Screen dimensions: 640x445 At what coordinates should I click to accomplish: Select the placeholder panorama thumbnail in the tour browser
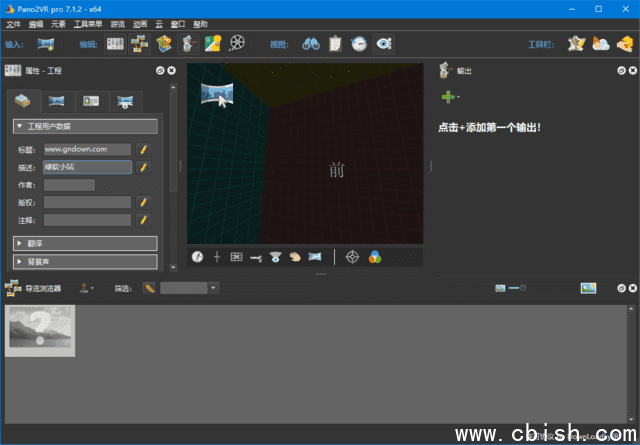coord(41,330)
